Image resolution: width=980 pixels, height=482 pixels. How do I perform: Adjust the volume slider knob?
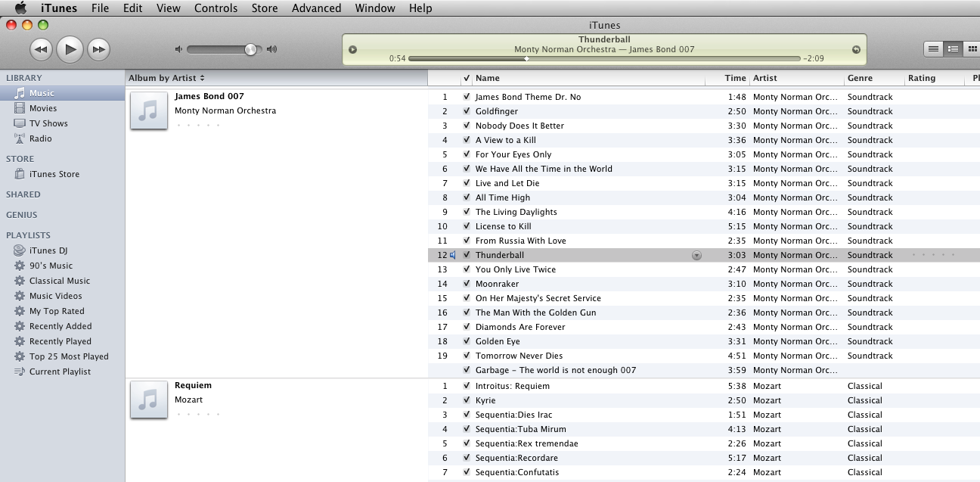point(250,49)
